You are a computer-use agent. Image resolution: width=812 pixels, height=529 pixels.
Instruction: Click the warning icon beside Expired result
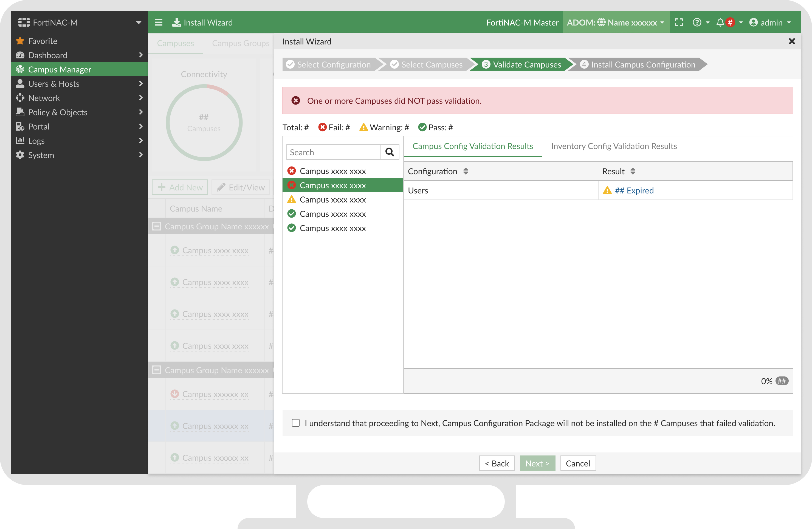[607, 190]
